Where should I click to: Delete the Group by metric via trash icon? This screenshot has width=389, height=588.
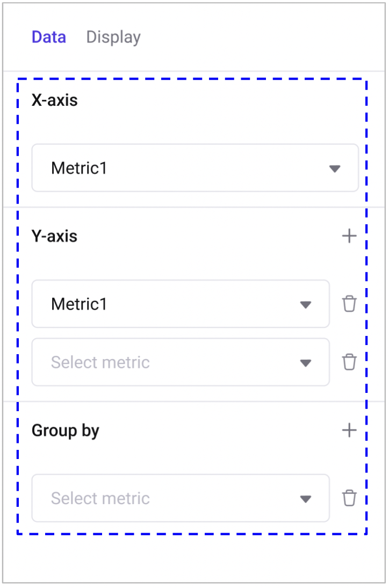pyautogui.click(x=349, y=498)
